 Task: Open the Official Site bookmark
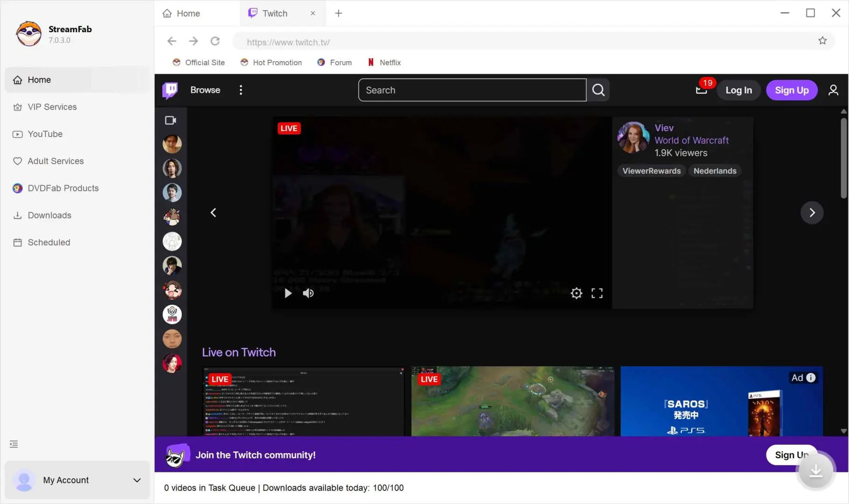tap(198, 63)
